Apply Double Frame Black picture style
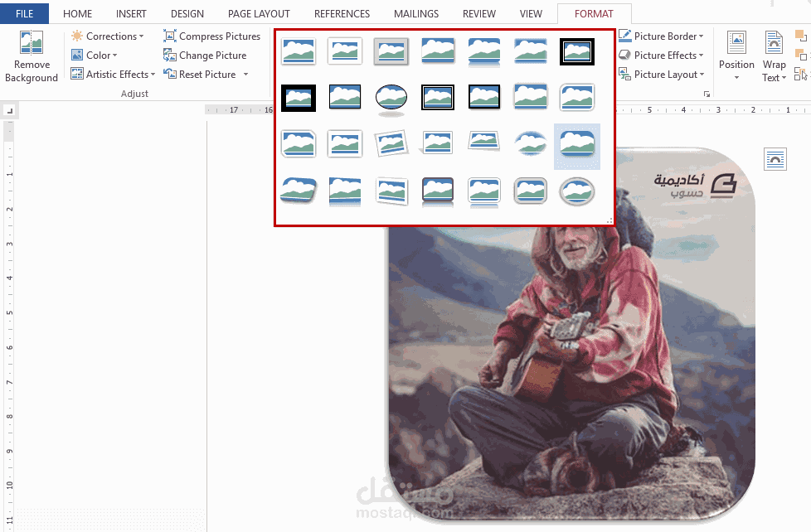 576,51
